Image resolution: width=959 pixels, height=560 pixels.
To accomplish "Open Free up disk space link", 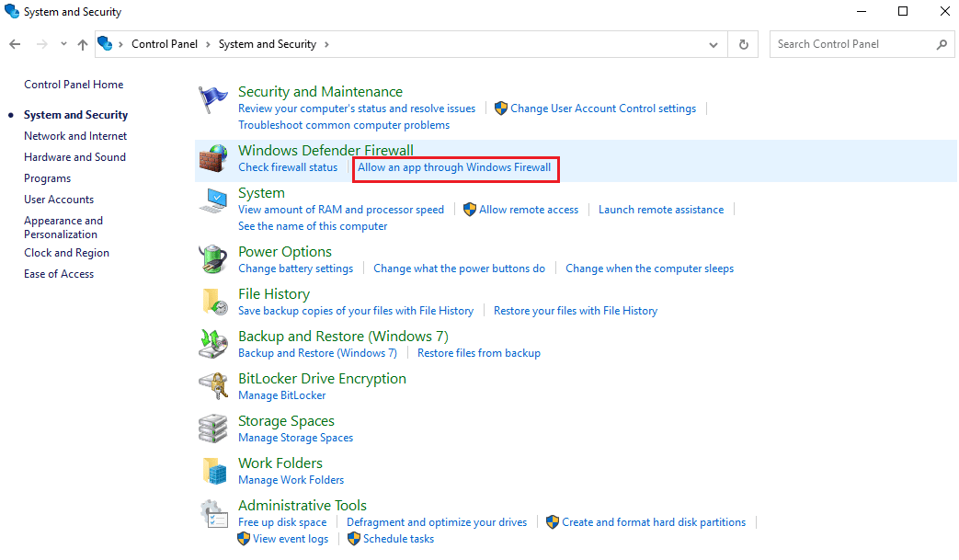I will (282, 522).
